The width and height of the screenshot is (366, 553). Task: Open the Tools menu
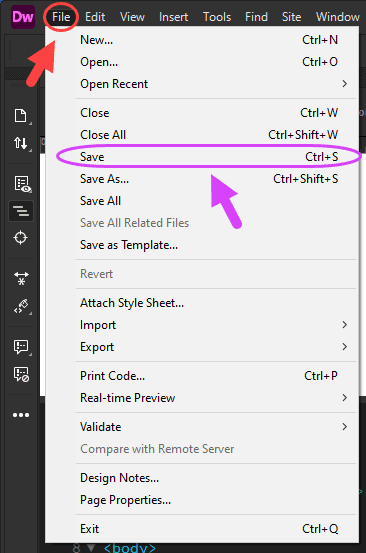pyautogui.click(x=217, y=17)
